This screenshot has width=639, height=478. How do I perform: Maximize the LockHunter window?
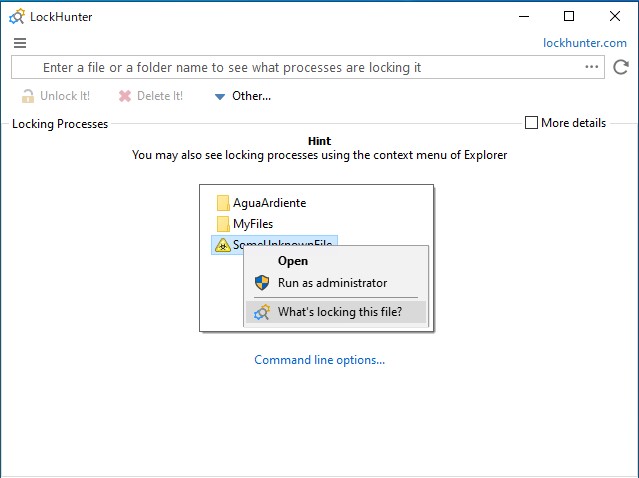click(x=569, y=16)
